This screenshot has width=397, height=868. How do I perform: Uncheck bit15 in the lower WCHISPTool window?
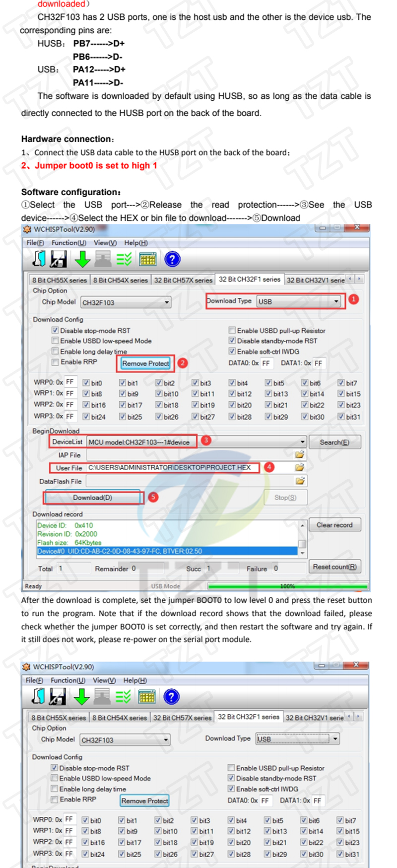(x=340, y=831)
